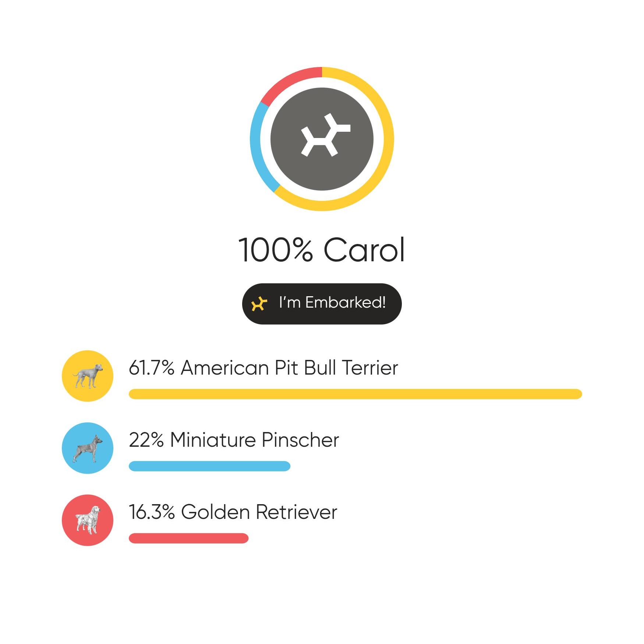Screen dimensions: 644x644
Task: Click the yellow American Pit Bull Terrier bar
Action: point(355,394)
